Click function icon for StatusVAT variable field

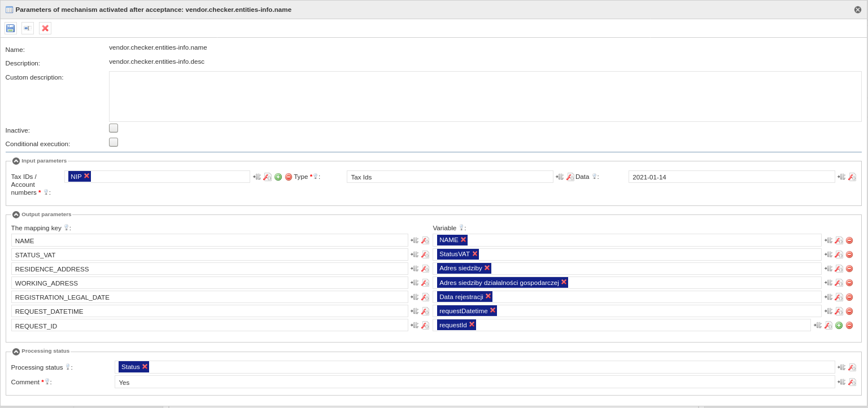click(839, 255)
